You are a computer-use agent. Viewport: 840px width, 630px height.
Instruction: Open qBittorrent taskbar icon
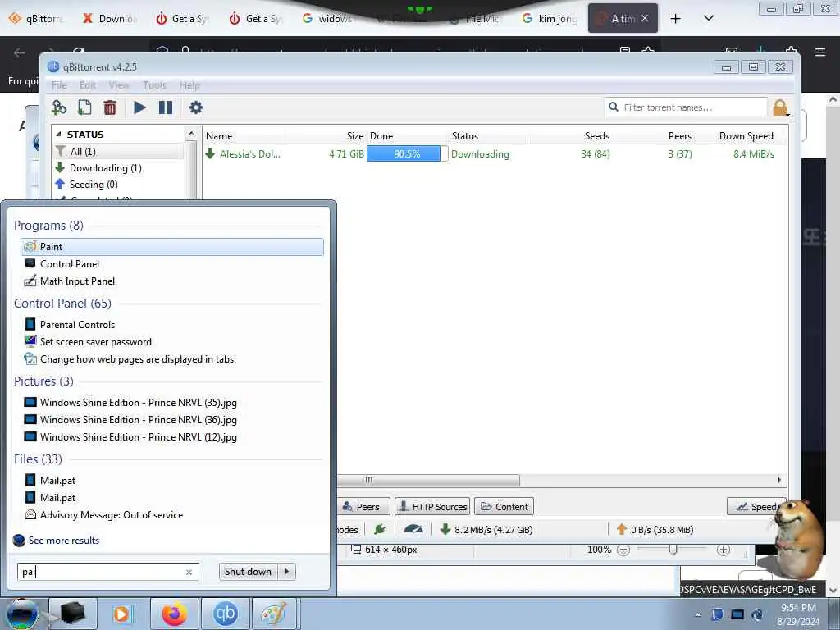pyautogui.click(x=225, y=614)
